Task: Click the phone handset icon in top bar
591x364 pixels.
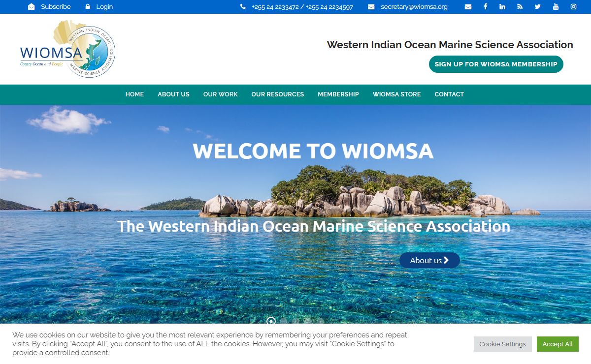Action: [243, 7]
